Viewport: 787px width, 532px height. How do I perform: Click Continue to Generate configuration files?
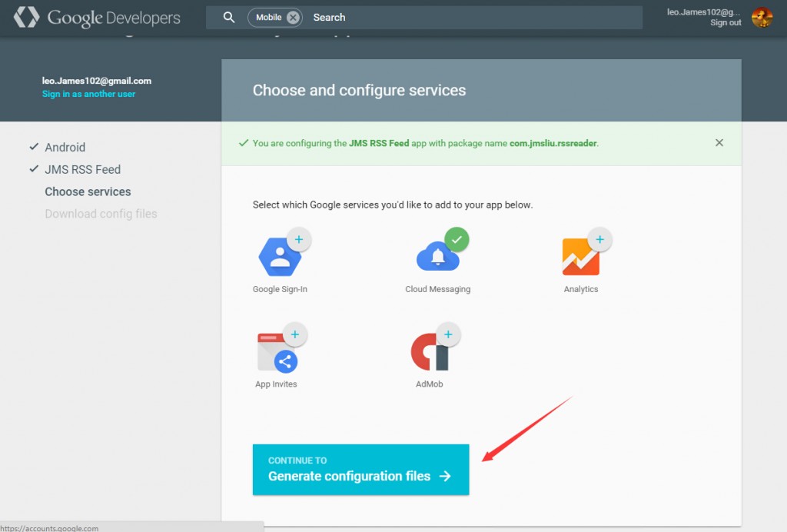360,469
